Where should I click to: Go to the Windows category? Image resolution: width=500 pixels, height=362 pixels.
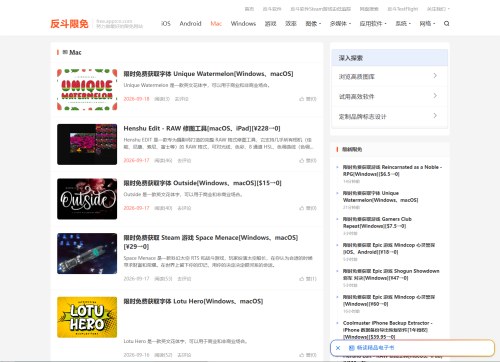243,24
